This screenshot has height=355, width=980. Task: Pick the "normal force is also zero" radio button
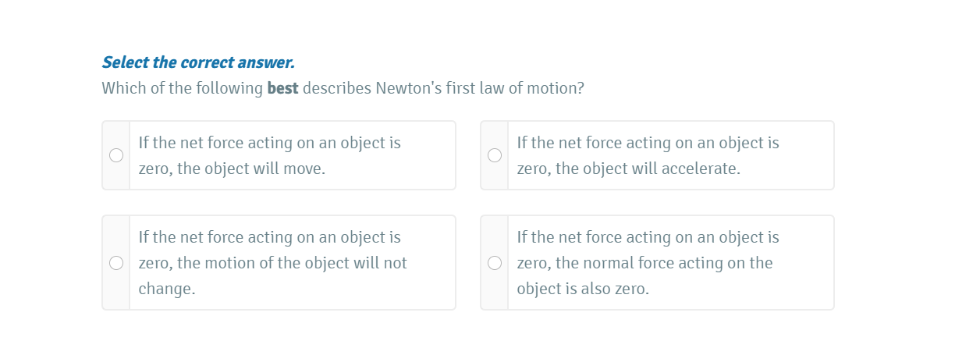[495, 263]
